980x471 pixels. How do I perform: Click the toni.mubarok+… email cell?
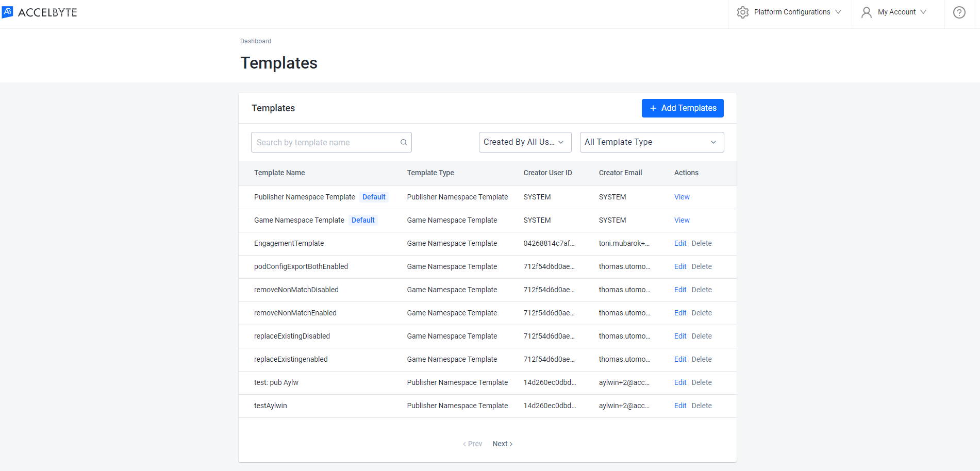pos(624,243)
